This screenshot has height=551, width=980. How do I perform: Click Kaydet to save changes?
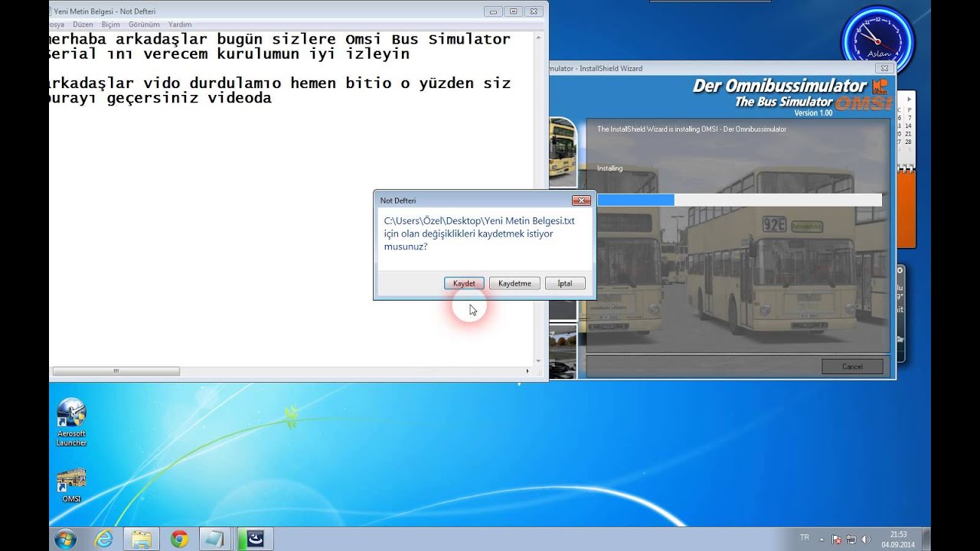coord(464,283)
